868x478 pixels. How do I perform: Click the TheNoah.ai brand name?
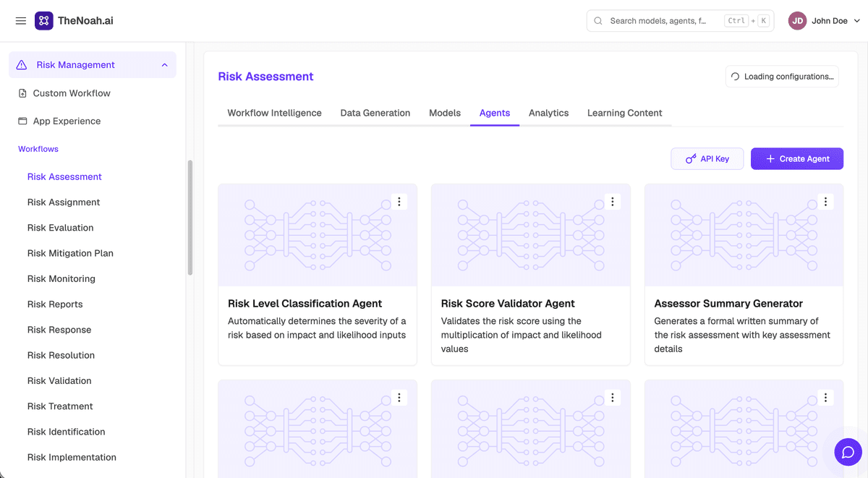coord(85,21)
